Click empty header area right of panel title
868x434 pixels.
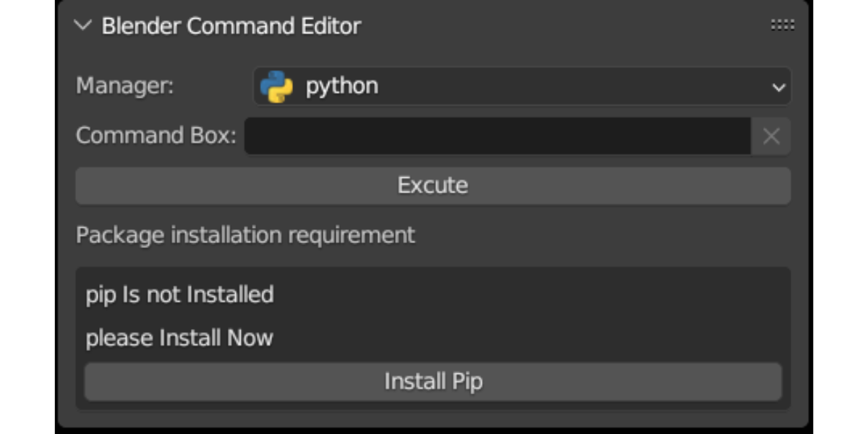click(x=564, y=26)
